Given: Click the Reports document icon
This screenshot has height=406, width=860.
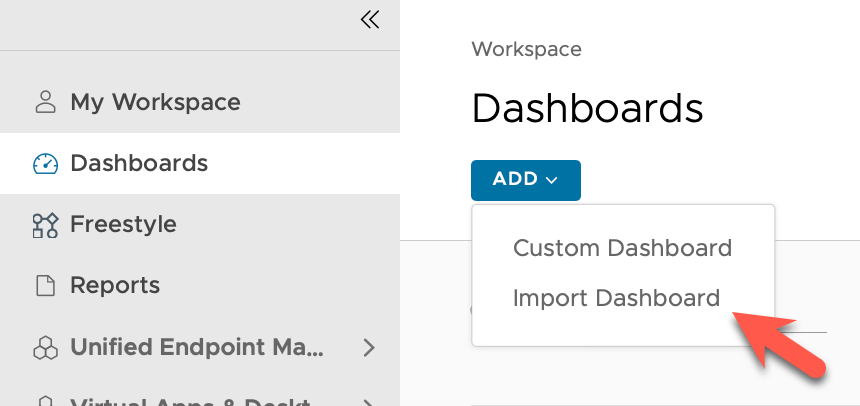Looking at the screenshot, I should pos(45,286).
